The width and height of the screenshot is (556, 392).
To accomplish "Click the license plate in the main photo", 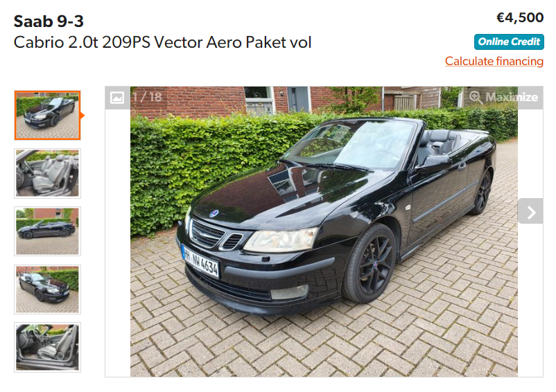I will pos(200,261).
